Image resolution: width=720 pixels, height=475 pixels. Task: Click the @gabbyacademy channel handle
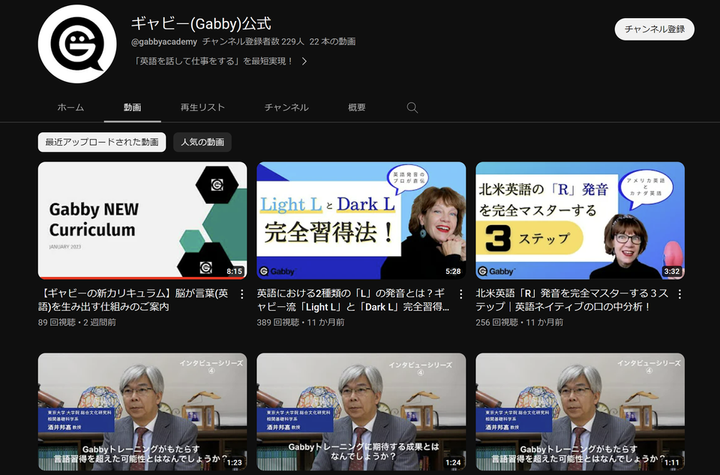tap(164, 42)
